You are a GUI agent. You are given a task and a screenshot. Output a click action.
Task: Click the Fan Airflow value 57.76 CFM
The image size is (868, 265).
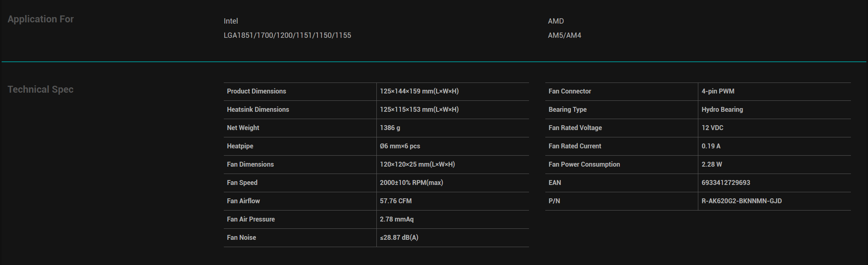(396, 201)
